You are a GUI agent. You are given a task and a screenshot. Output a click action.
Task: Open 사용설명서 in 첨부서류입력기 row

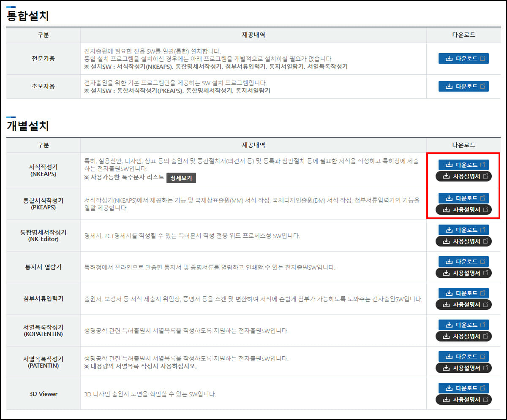pyautogui.click(x=463, y=304)
